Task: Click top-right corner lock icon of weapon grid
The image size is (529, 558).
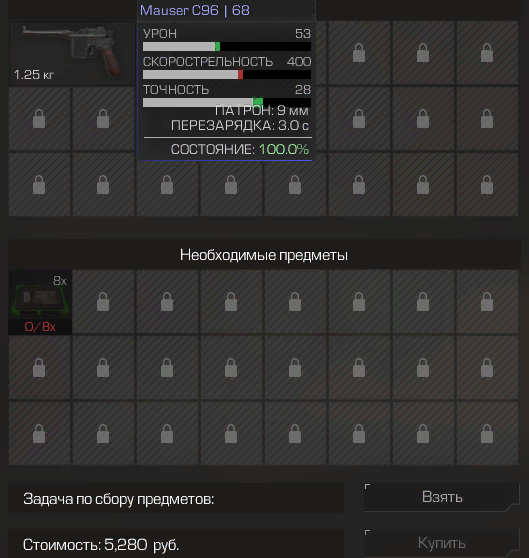Action: (487, 53)
